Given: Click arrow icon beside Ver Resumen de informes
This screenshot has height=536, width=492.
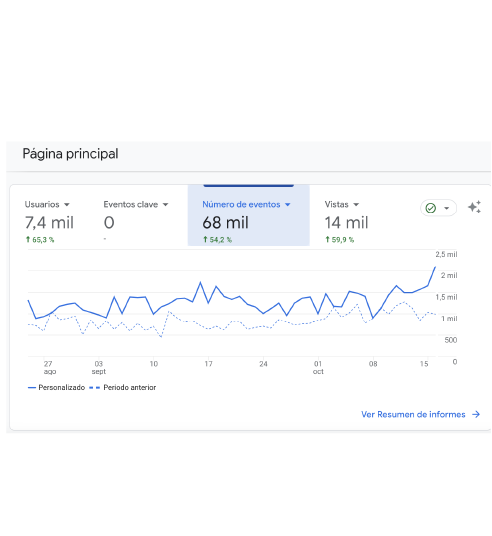Looking at the screenshot, I should [476, 414].
